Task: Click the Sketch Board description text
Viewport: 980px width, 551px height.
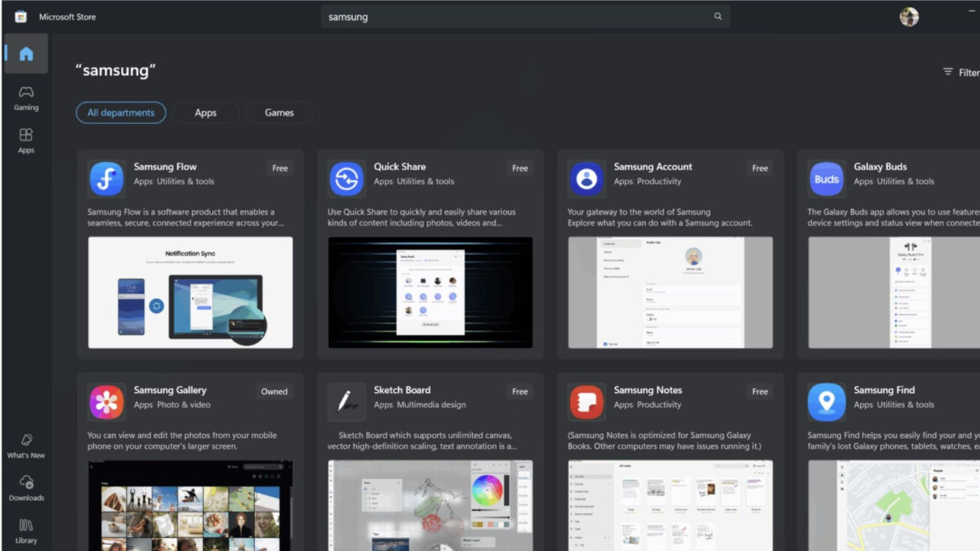Action: (422, 440)
